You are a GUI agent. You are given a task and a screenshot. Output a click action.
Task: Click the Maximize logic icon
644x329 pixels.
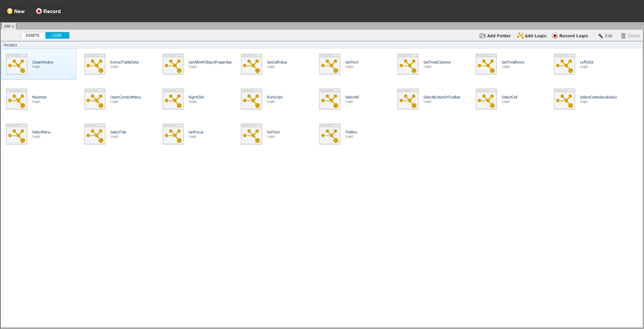click(16, 99)
